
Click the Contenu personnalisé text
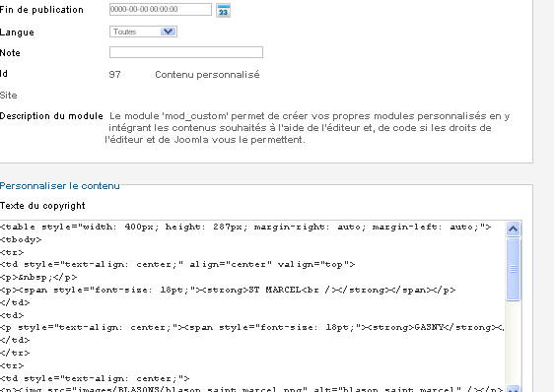point(207,75)
